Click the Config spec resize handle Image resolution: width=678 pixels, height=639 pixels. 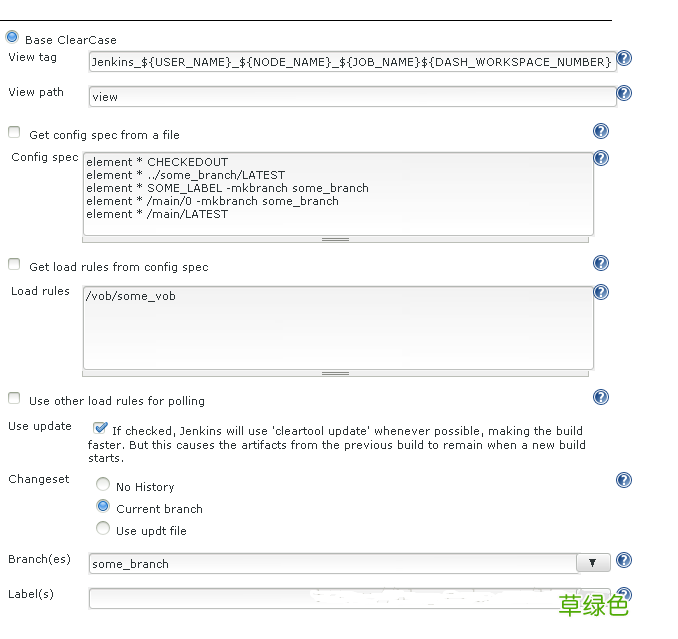point(336,239)
